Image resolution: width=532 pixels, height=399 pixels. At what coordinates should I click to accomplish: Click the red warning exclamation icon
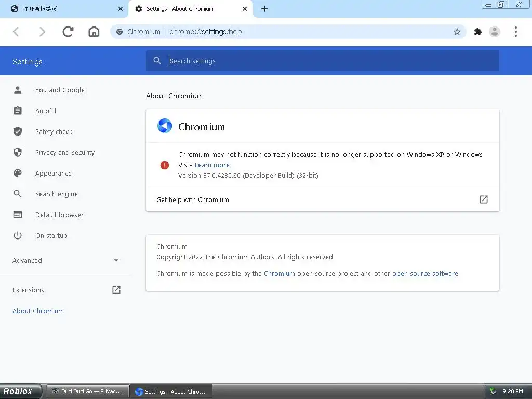tap(165, 165)
